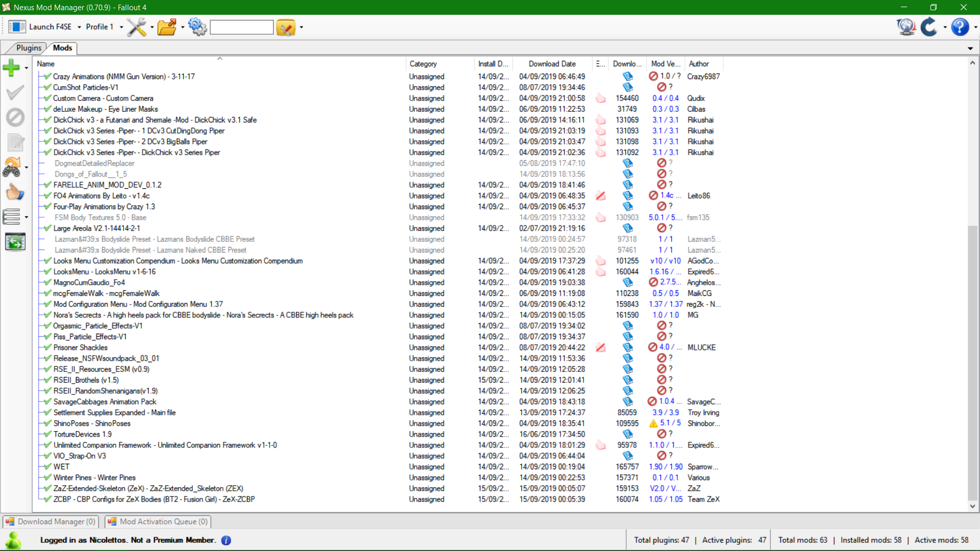This screenshot has height=551, width=980.
Task: Toggle checkmark for Prisoner Shackles mod
Action: coord(47,348)
